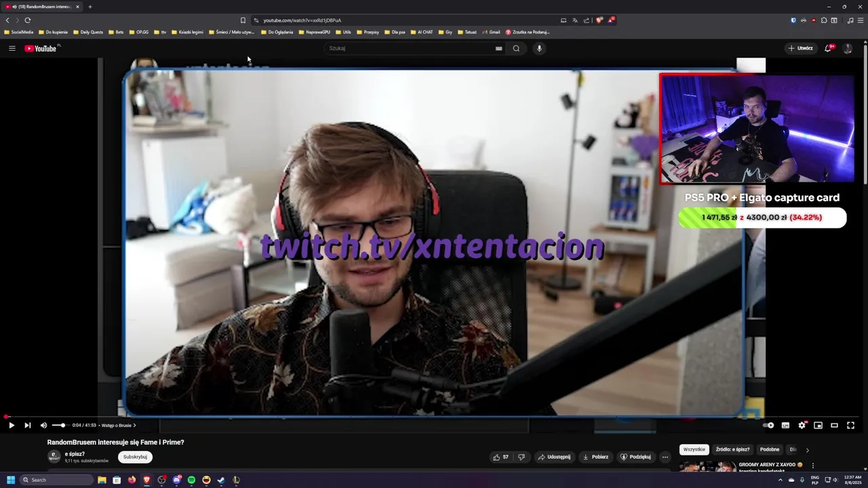Open the Daily Quests bookmarks folder
868x488 pixels.
[x=88, y=32]
